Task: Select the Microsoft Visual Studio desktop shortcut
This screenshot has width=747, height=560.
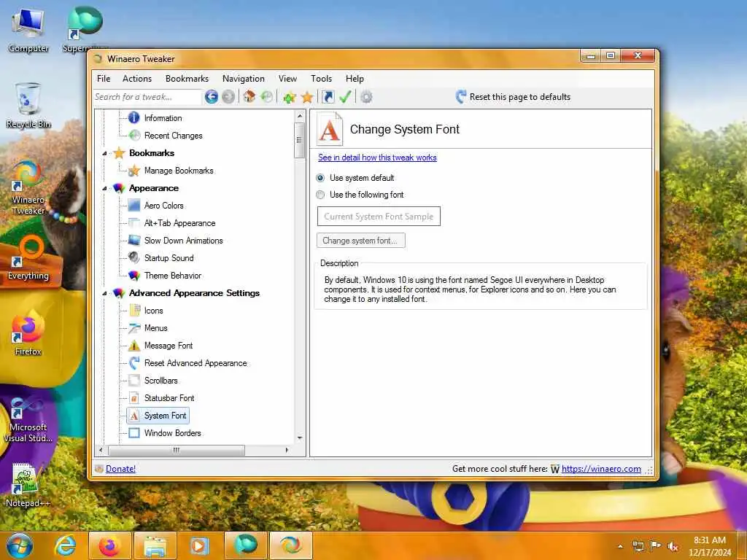Action: click(28, 420)
